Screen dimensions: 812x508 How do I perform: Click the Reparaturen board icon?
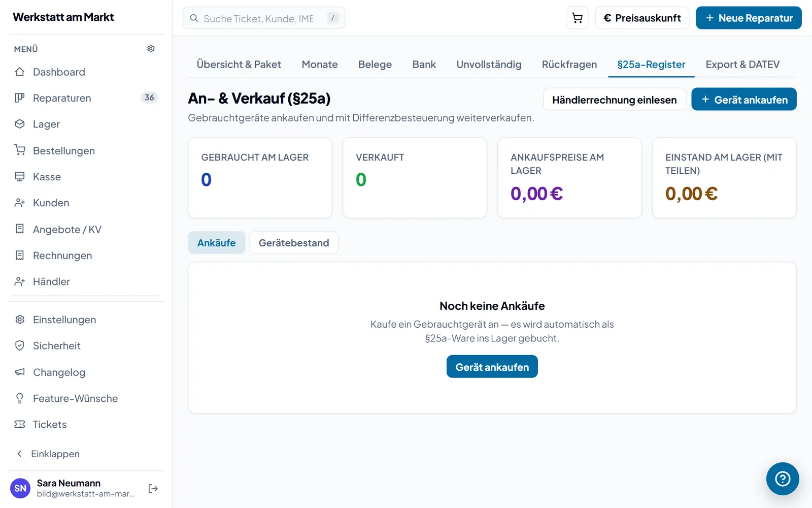[20, 98]
